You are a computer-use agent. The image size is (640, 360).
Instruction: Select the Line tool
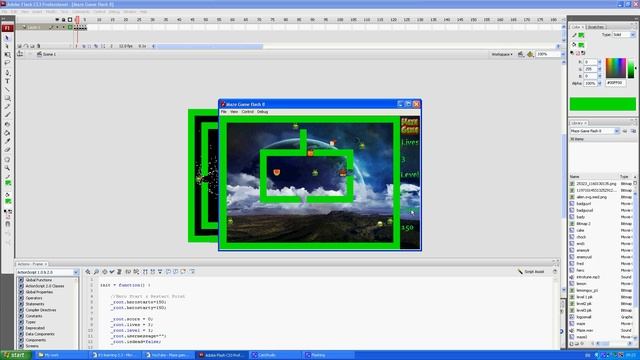[7, 89]
